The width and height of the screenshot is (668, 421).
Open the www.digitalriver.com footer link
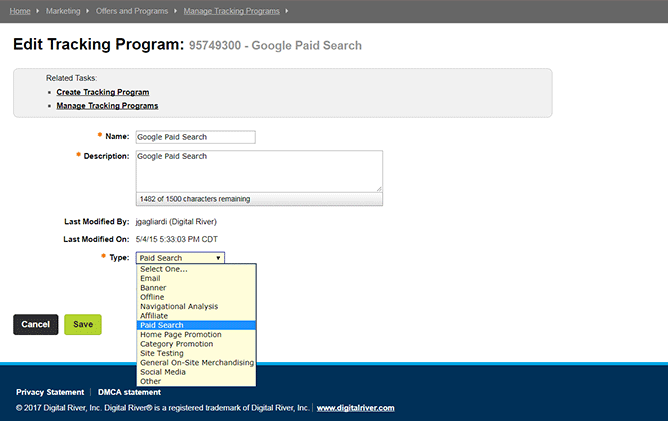click(355, 408)
